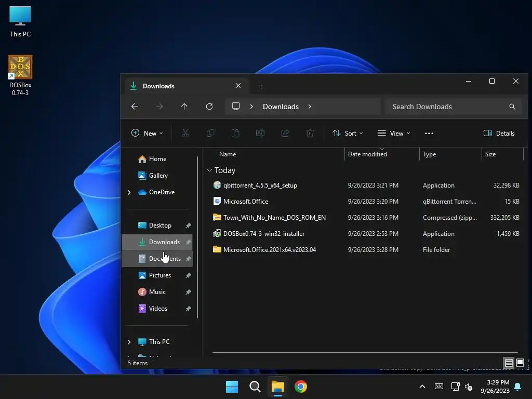
Task: Click Downloads breadcrumb in address bar
Action: [x=281, y=107]
